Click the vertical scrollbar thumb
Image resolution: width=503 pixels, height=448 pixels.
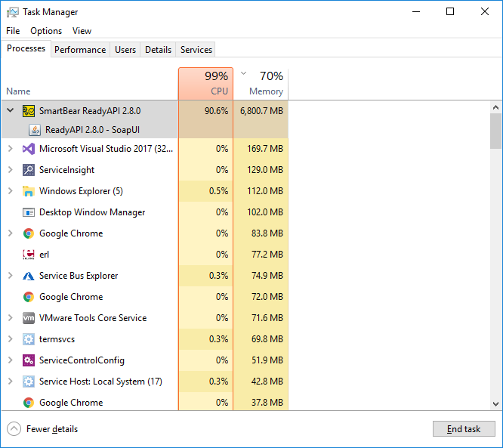click(x=495, y=131)
